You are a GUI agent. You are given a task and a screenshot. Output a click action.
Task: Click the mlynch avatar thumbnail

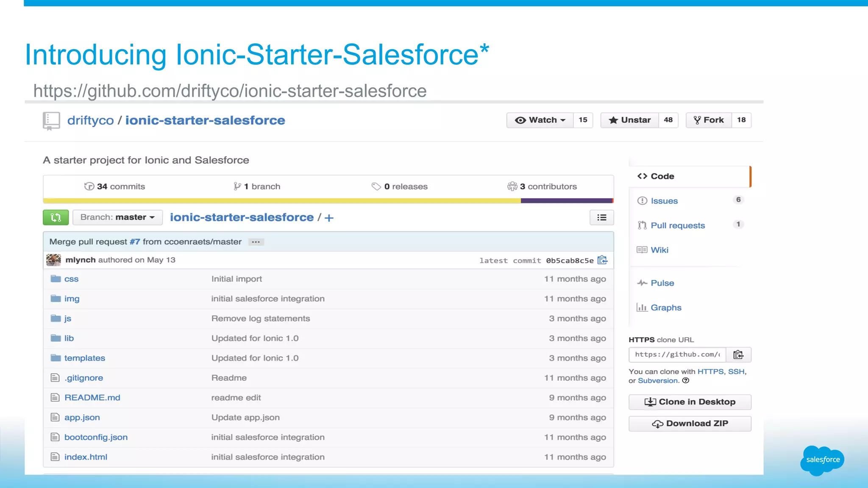pos(53,260)
